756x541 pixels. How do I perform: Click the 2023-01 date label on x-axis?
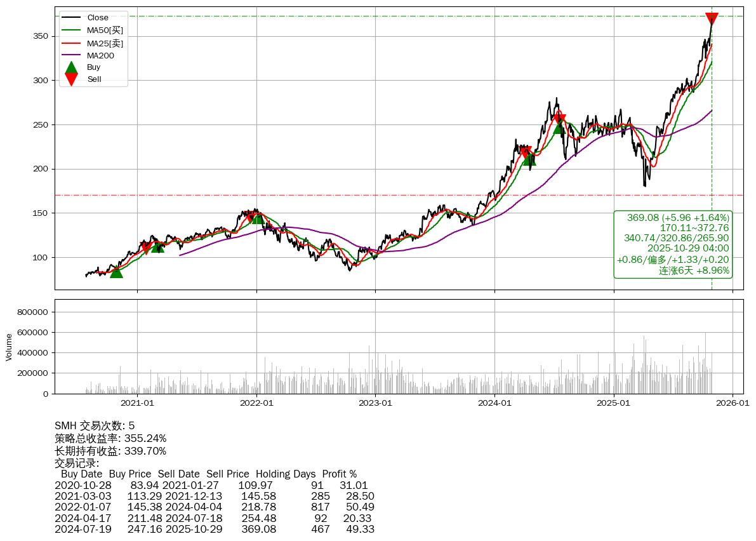(x=375, y=402)
